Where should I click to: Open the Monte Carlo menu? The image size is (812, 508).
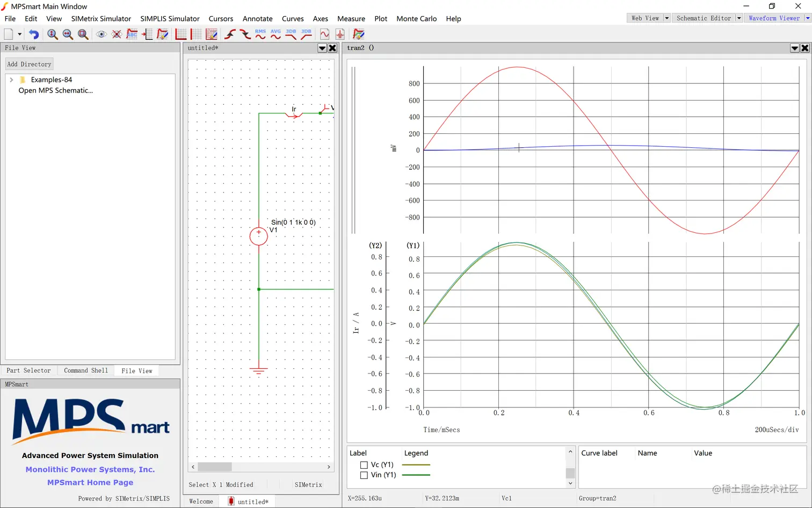pos(417,19)
